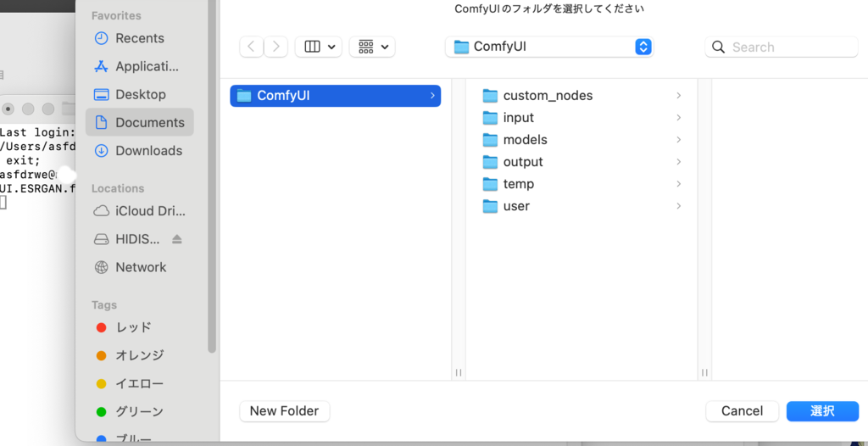Image resolution: width=868 pixels, height=446 pixels.
Task: Open the column view options dropdown
Action: point(319,47)
